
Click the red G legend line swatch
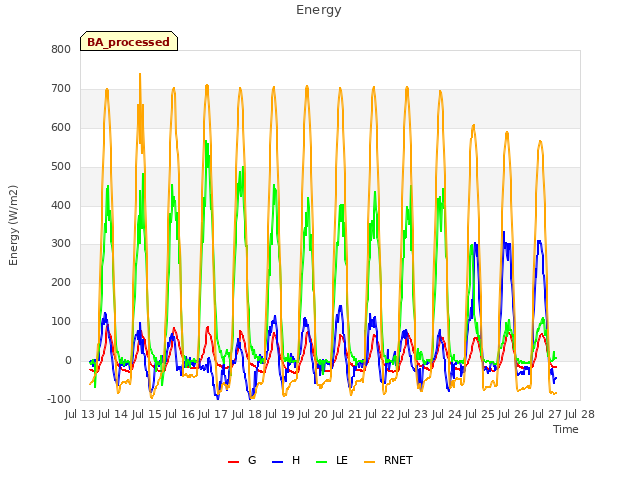coord(233,462)
